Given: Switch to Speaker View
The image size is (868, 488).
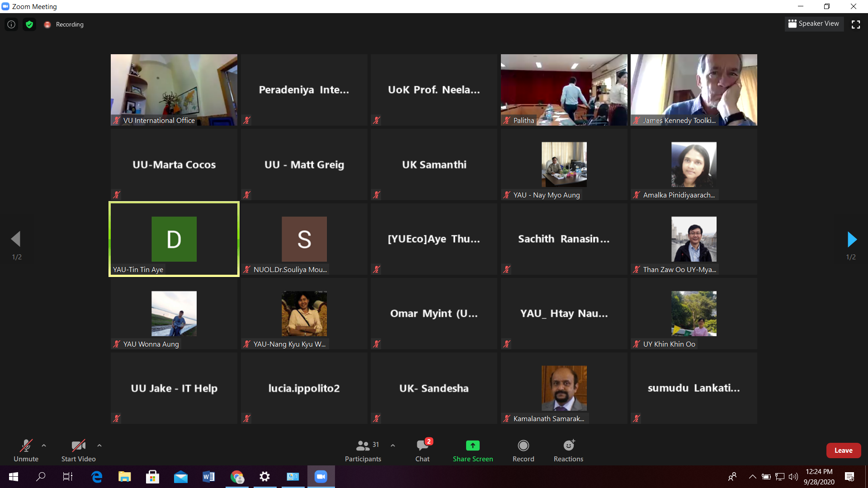Looking at the screenshot, I should tap(814, 23).
